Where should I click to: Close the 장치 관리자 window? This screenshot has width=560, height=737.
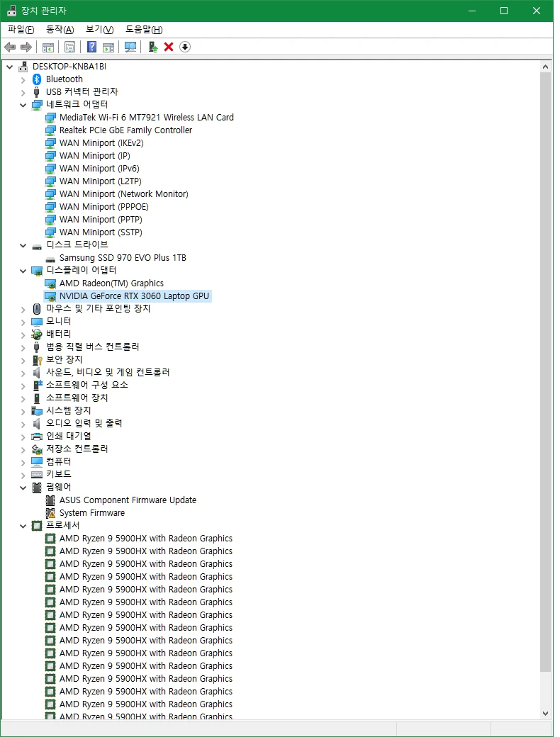pos(537,11)
